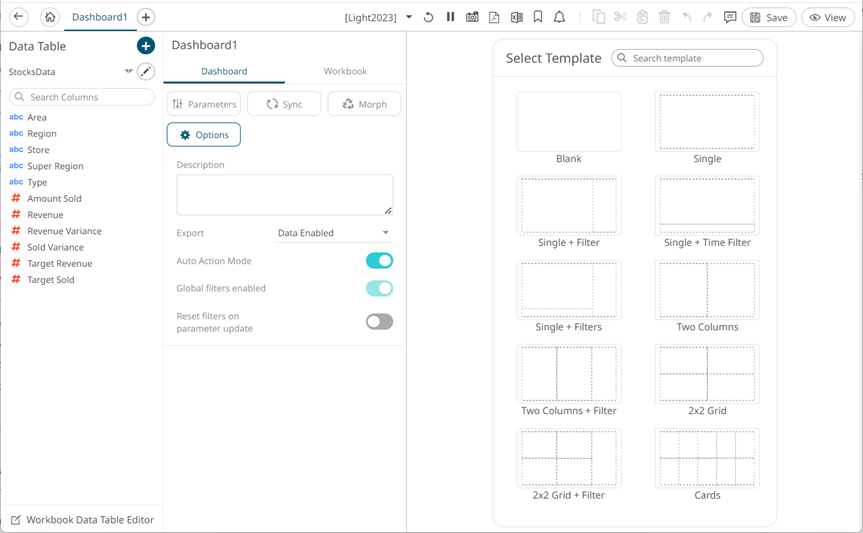This screenshot has height=533, width=863.
Task: Expand the StocksData table selector arrow
Action: [x=128, y=72]
